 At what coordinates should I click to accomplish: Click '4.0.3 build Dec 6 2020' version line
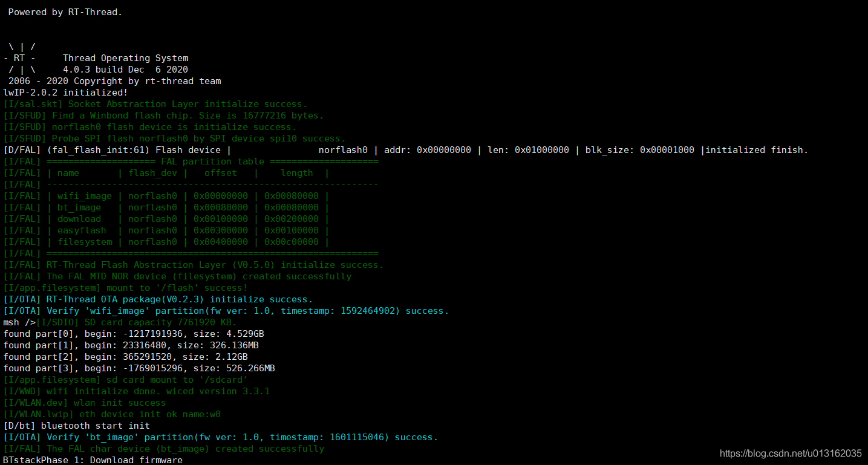pos(125,70)
